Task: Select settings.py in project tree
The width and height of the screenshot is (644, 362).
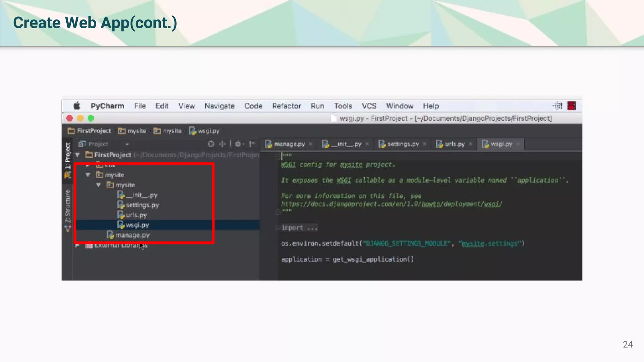Action: pos(138,205)
